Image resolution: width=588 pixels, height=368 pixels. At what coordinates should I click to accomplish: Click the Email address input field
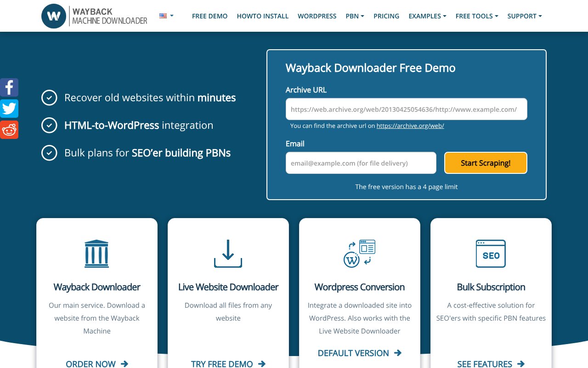coord(361,163)
